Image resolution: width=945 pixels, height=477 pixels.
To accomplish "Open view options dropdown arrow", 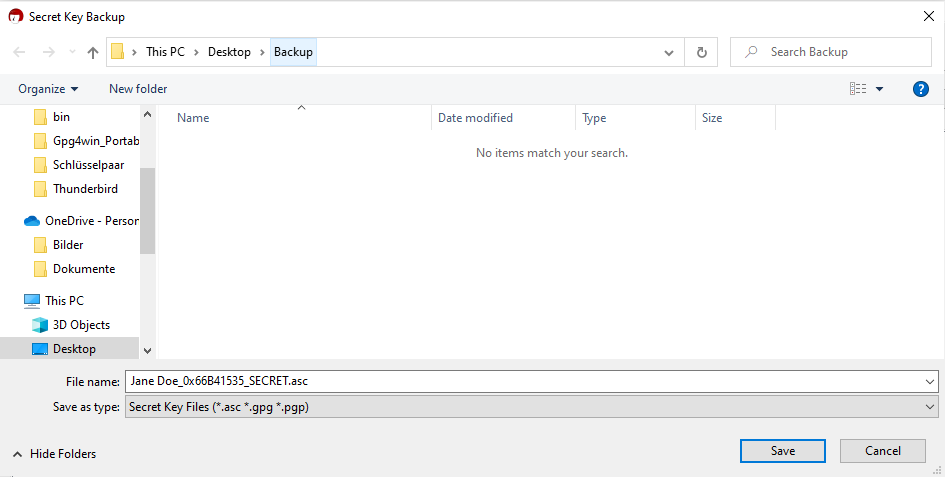I will click(x=880, y=89).
